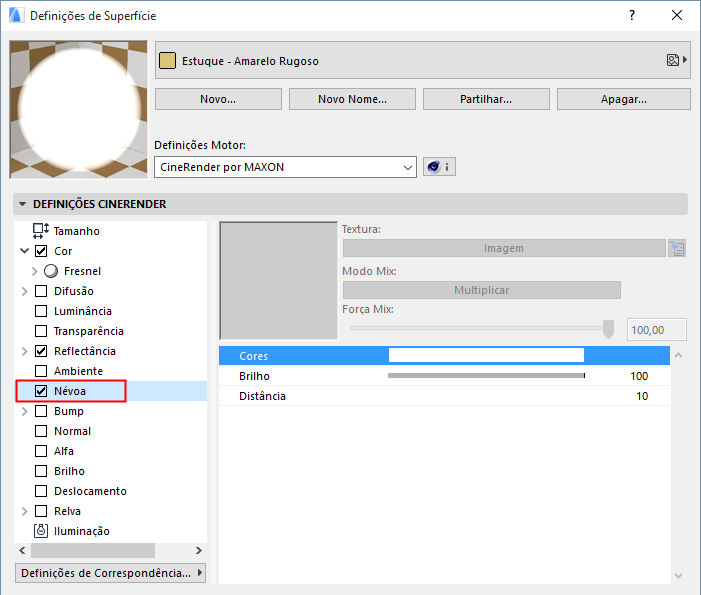Image resolution: width=701 pixels, height=595 pixels.
Task: Enable the Alfa checkbox
Action: tap(41, 451)
